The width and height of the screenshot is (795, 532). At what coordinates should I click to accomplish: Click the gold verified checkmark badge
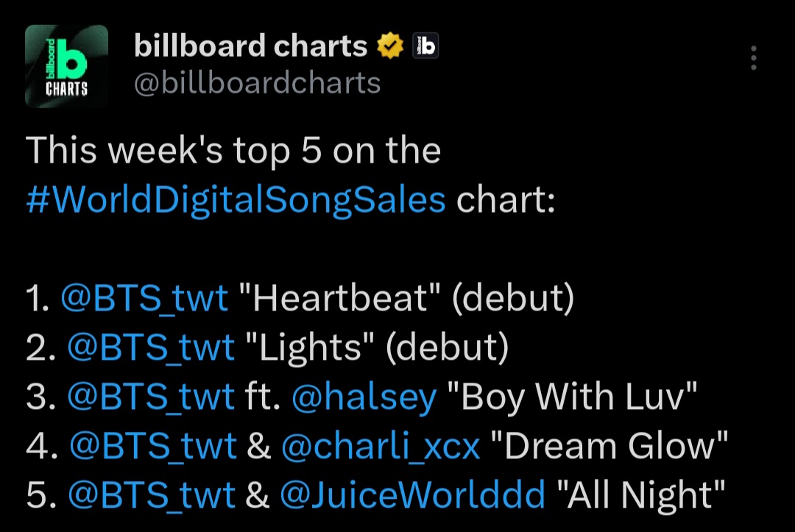(x=390, y=46)
